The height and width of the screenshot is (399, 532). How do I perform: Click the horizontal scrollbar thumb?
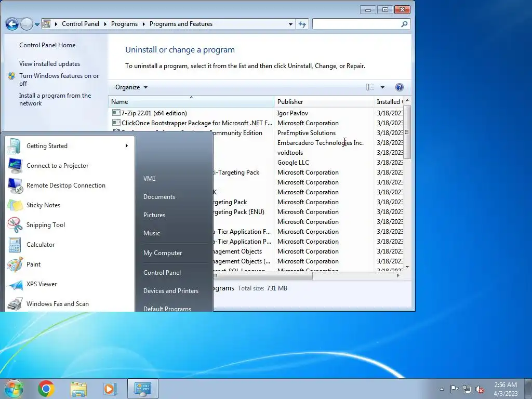[263, 275]
